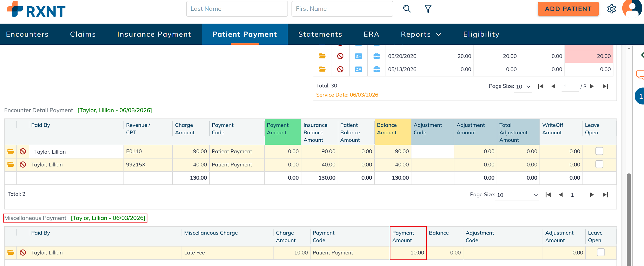Click the search magnifier icon

pyautogui.click(x=407, y=9)
